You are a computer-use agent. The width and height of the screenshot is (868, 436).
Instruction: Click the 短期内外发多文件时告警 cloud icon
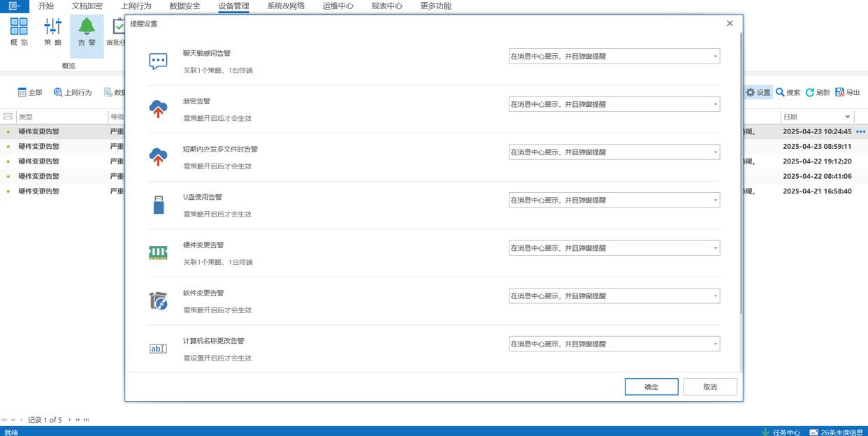(x=159, y=157)
